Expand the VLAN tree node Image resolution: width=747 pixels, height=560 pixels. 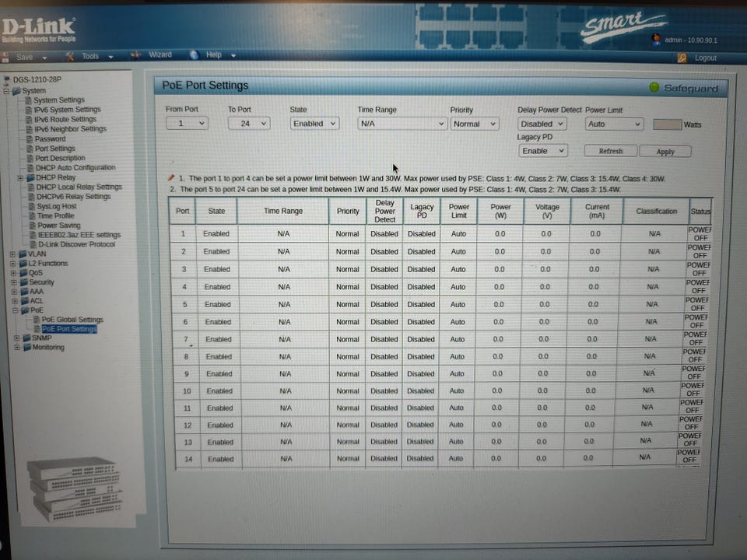13,254
